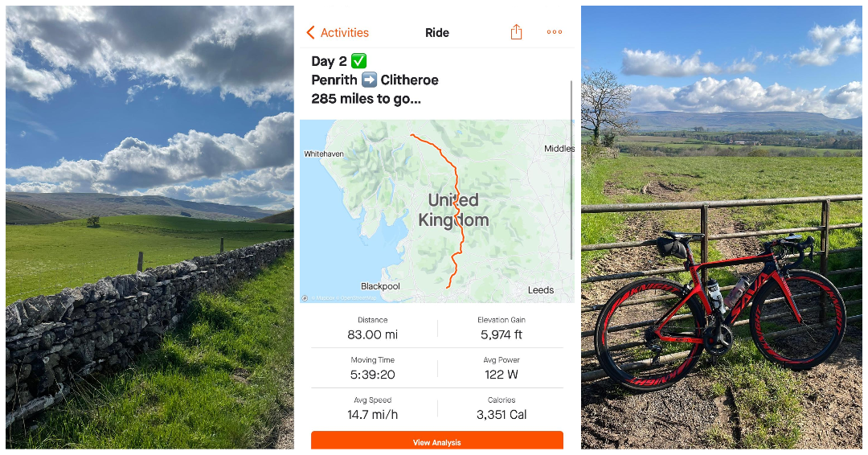Click the arrow emoji between Penrith and Clitheroe
Screen dimensions: 868x455
pyautogui.click(x=369, y=80)
